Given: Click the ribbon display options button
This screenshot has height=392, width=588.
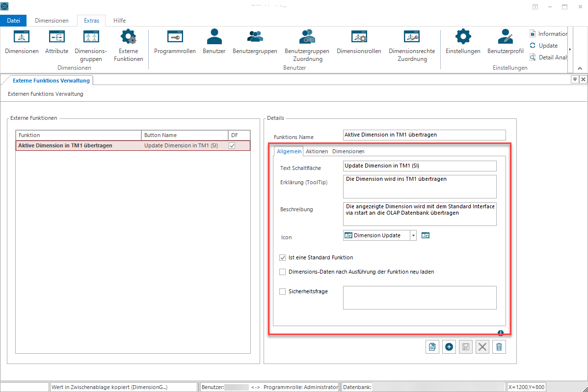Looking at the screenshot, I should pos(535,7).
